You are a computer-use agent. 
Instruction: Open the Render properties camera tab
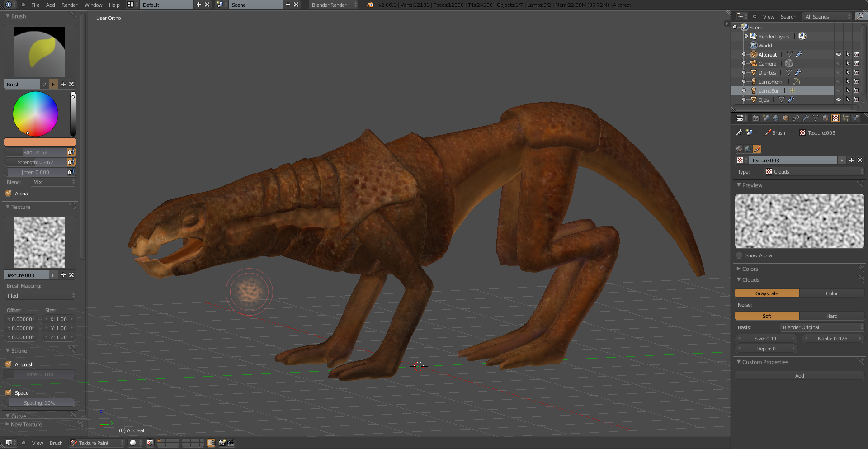click(x=756, y=118)
